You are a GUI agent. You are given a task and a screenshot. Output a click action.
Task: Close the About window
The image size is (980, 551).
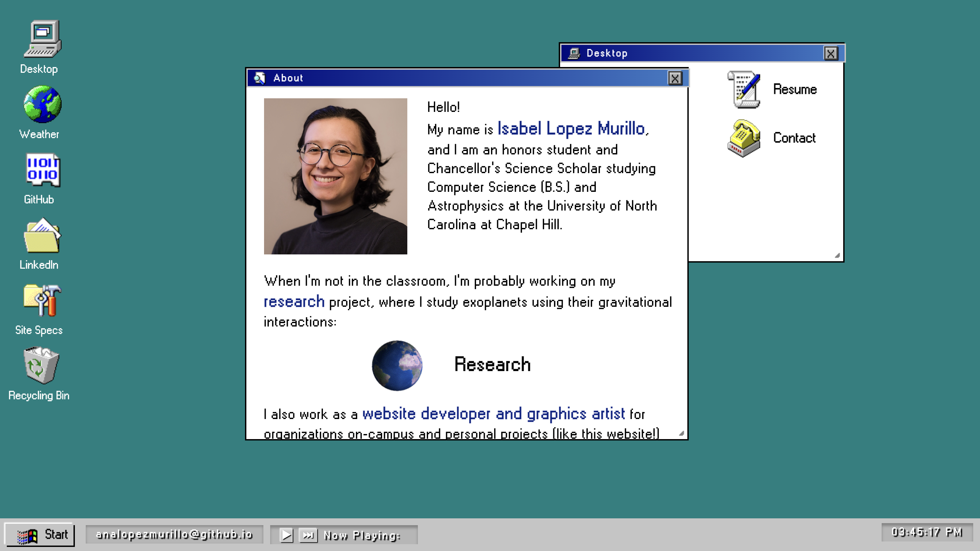click(674, 78)
